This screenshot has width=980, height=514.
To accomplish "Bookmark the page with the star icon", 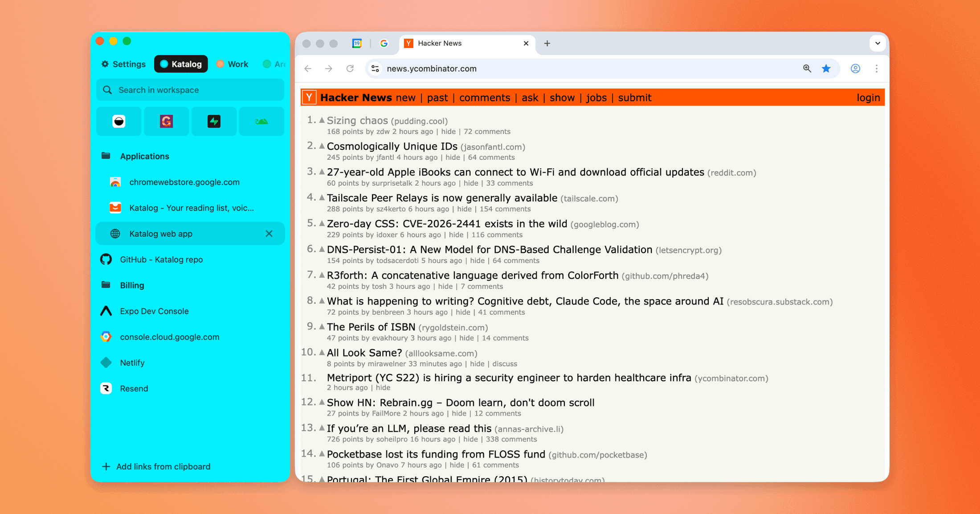I will click(826, 69).
